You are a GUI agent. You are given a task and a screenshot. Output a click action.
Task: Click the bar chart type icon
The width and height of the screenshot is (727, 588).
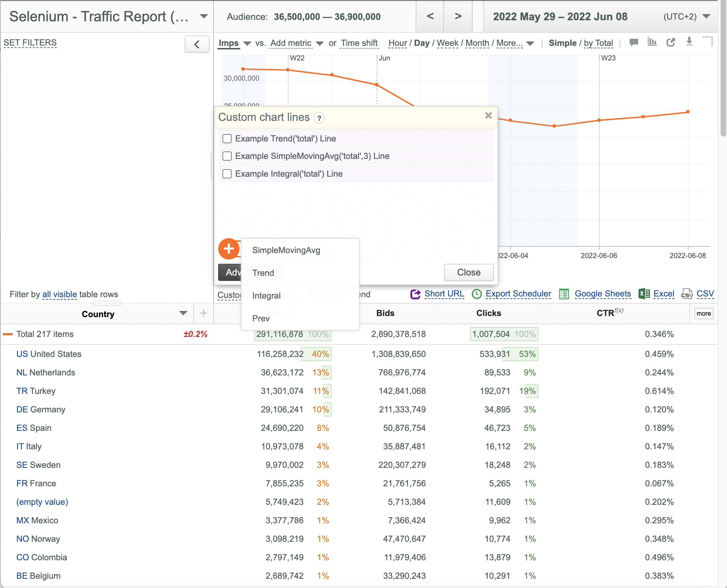pyautogui.click(x=652, y=42)
